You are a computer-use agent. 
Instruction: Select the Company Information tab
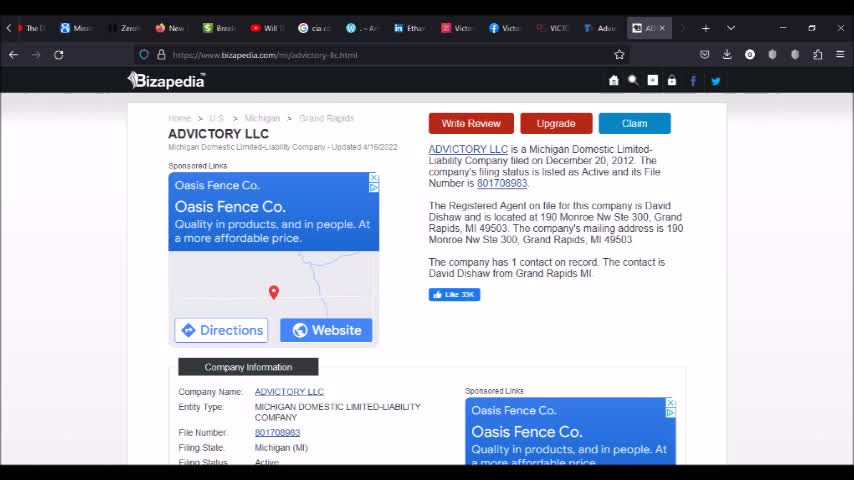click(x=248, y=367)
